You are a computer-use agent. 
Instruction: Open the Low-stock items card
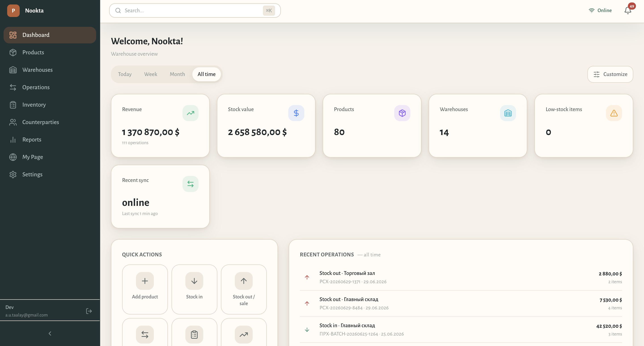click(584, 126)
